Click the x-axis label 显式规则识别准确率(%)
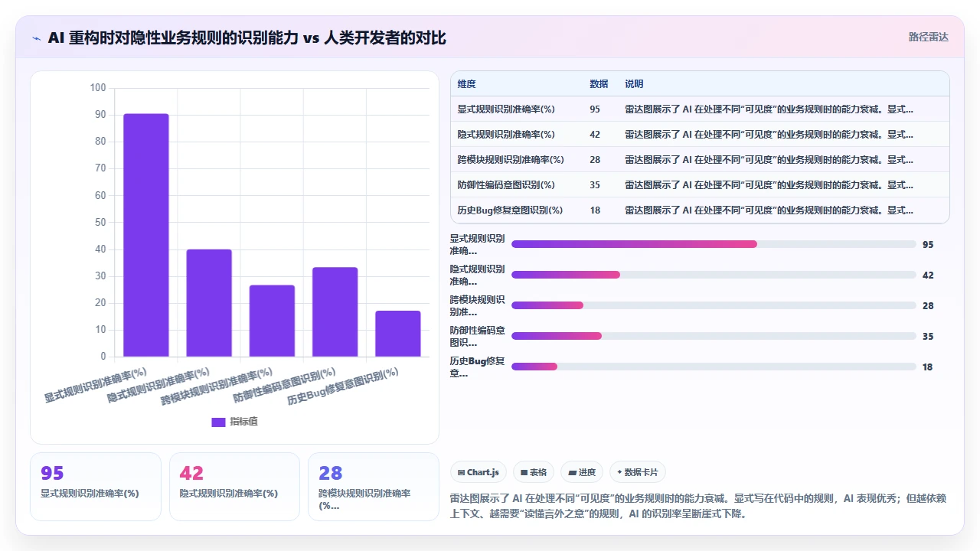Screen dimensions: 980x551 (x=96, y=386)
